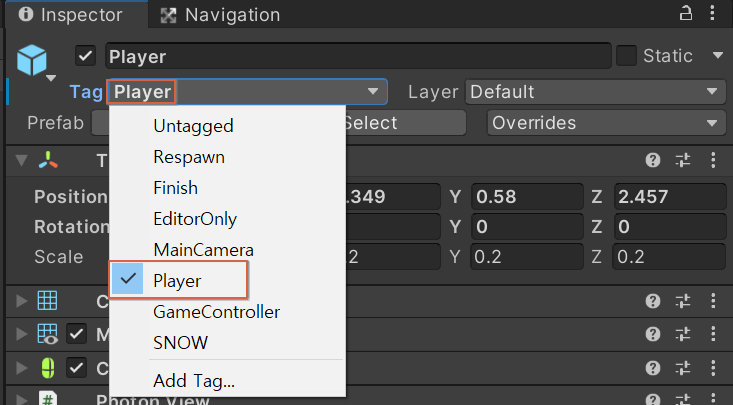
Task: Edit Position Y field value 0.58
Action: [x=527, y=196]
